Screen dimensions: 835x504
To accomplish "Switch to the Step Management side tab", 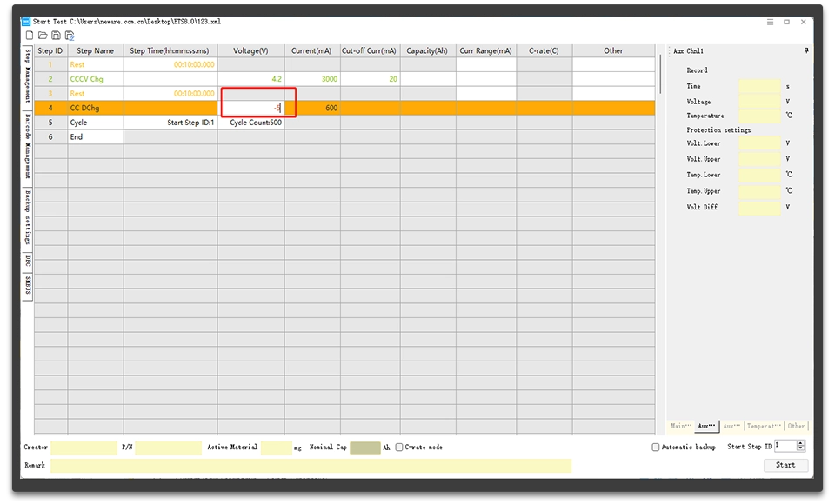I will (28, 76).
